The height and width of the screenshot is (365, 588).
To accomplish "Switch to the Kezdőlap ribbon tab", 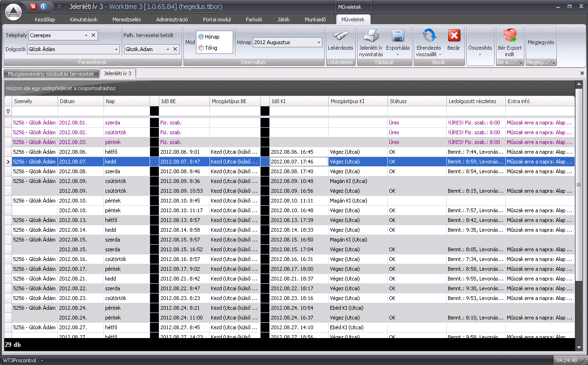I will click(x=45, y=20).
